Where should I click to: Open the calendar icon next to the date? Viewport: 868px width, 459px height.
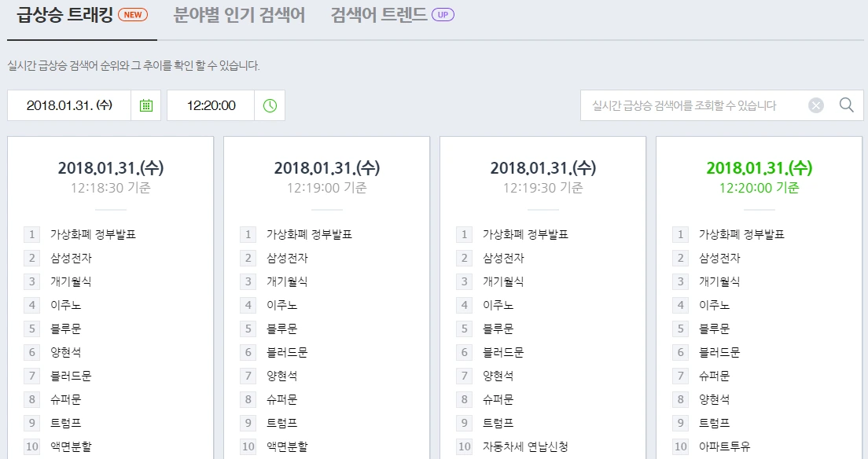pyautogui.click(x=146, y=105)
